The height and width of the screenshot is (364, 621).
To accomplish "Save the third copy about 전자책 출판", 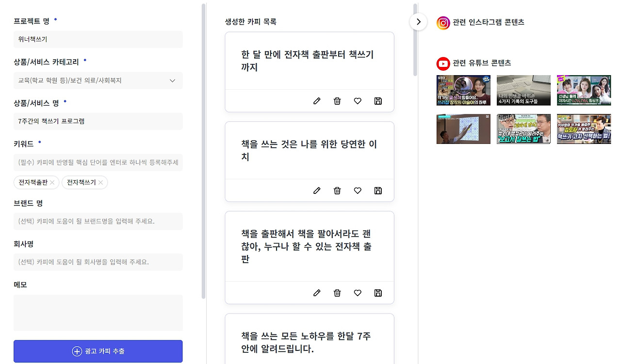I will click(x=378, y=293).
